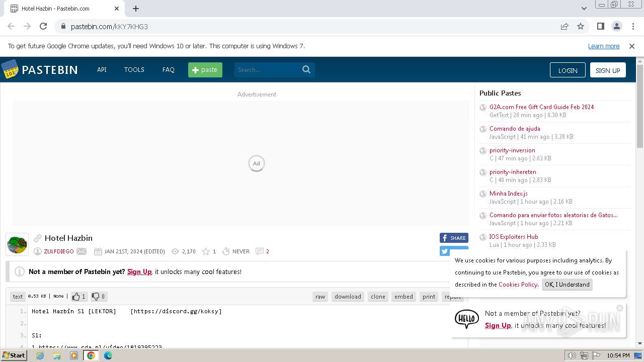Download the paste
The height and width of the screenshot is (362, 644).
pos(348,297)
